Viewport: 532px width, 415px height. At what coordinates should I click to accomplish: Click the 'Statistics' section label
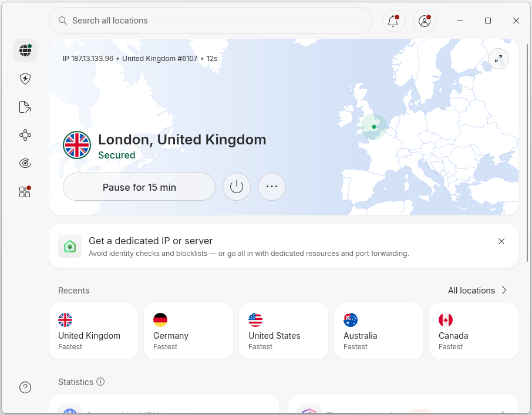76,382
